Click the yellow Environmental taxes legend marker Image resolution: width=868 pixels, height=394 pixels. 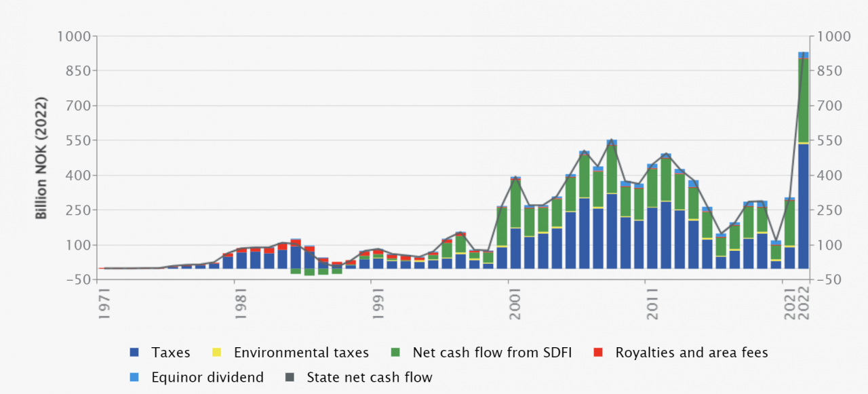pyautogui.click(x=216, y=353)
